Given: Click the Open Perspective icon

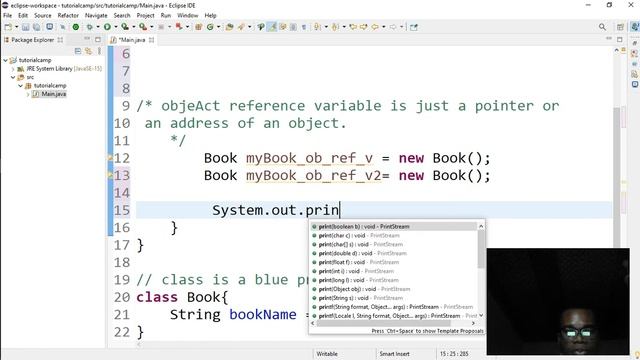Looking at the screenshot, I should coord(620,27).
